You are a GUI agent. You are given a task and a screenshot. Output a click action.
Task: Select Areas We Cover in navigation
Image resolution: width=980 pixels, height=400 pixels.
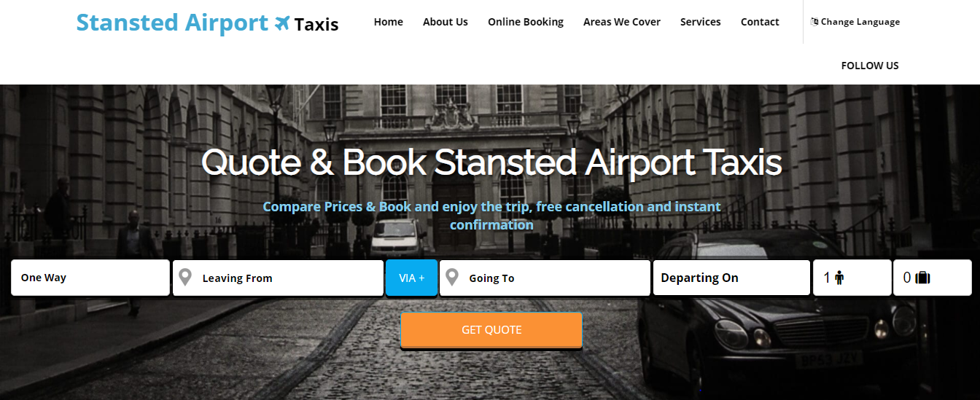pyautogui.click(x=622, y=22)
